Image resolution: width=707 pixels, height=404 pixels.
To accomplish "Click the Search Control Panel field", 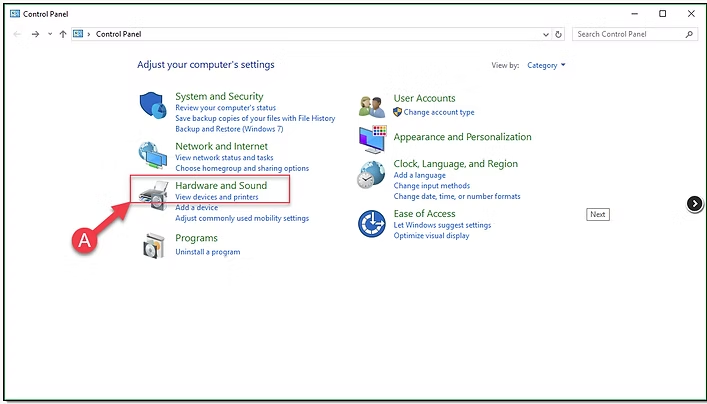I will [x=628, y=34].
